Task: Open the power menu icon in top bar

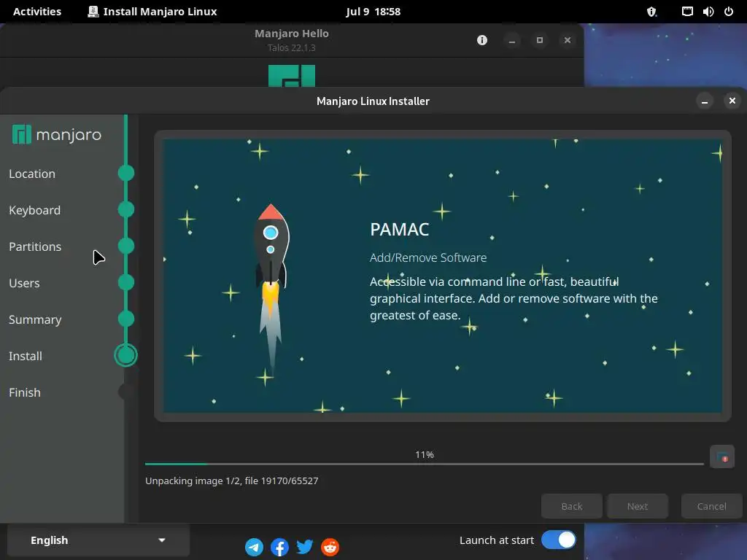Action: (729, 12)
